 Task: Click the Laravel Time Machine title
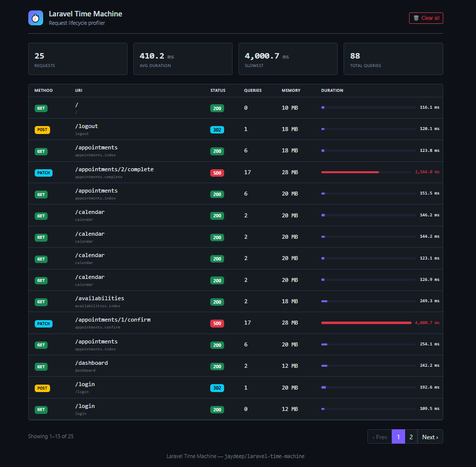click(85, 14)
